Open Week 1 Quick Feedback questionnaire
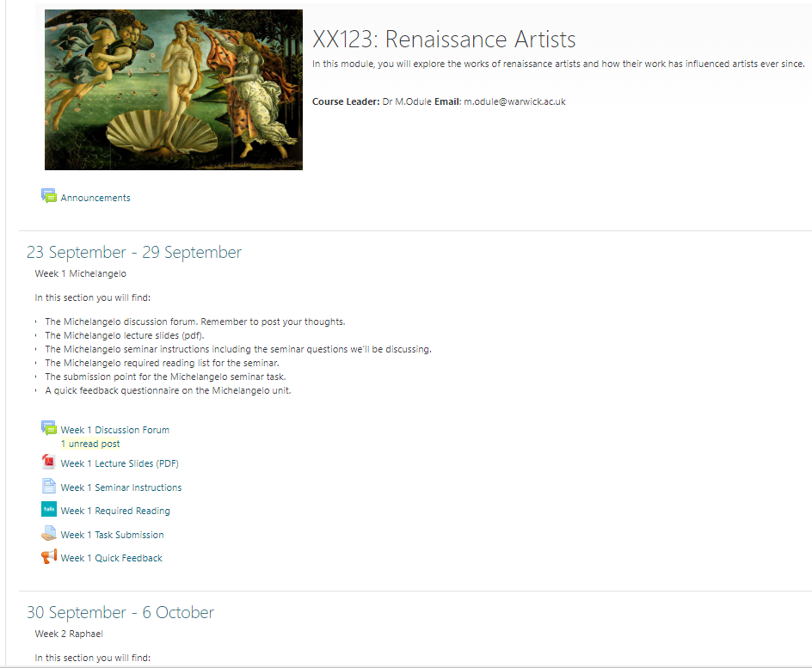This screenshot has width=812, height=668. (x=111, y=558)
